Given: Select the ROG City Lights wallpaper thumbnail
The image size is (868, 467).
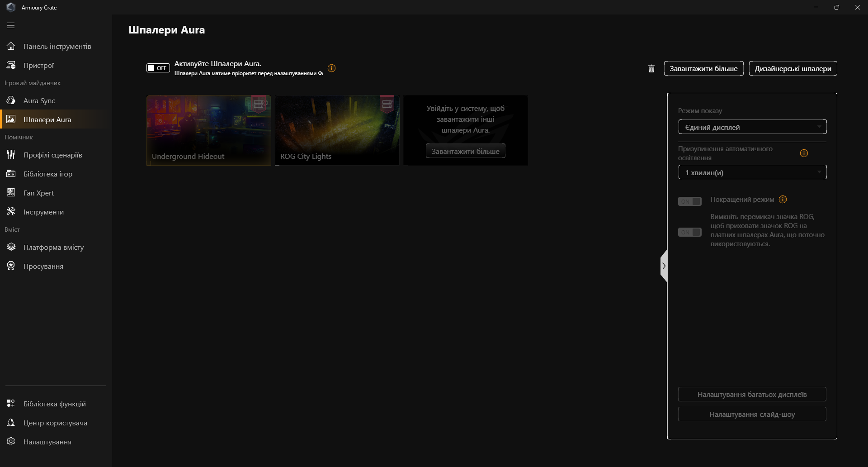Looking at the screenshot, I should coord(337,130).
